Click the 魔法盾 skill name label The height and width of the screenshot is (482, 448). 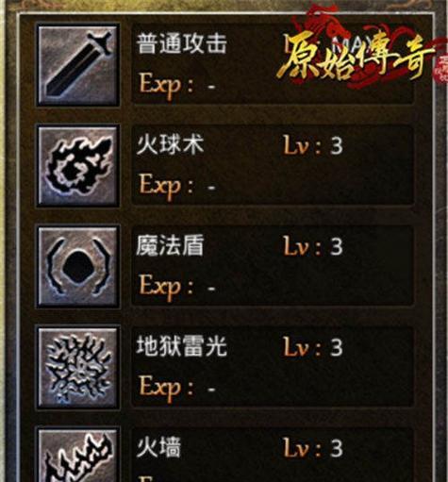pyautogui.click(x=170, y=245)
